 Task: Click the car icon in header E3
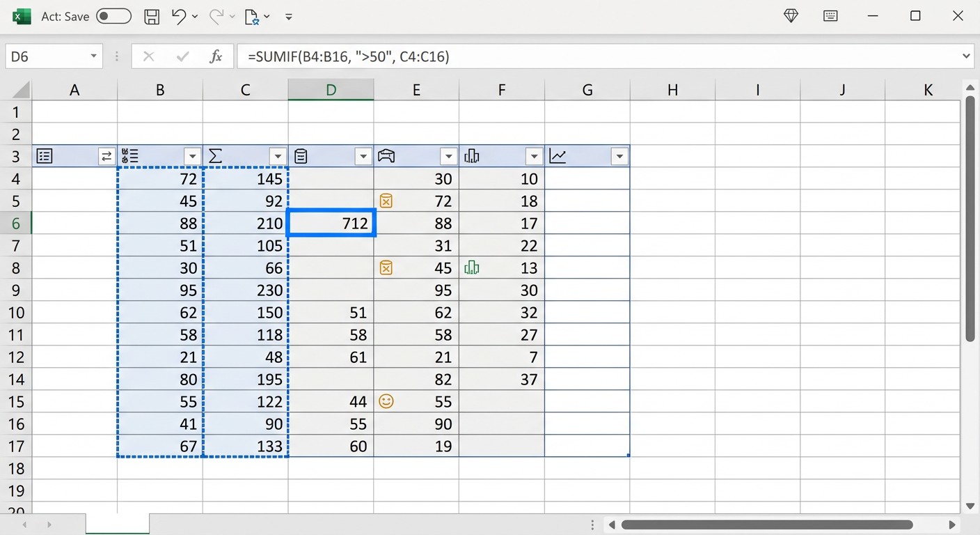(386, 156)
